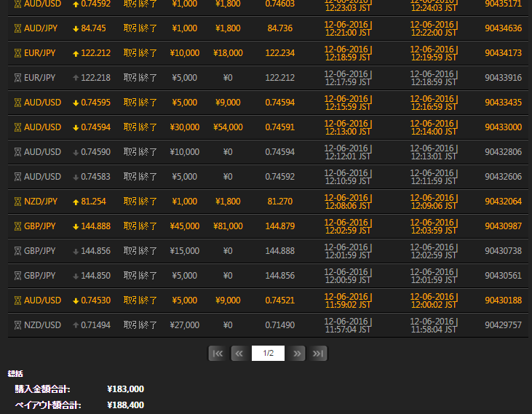The width and height of the screenshot is (532, 414).
Task: Open trade ID 90434173
Action: click(x=503, y=53)
